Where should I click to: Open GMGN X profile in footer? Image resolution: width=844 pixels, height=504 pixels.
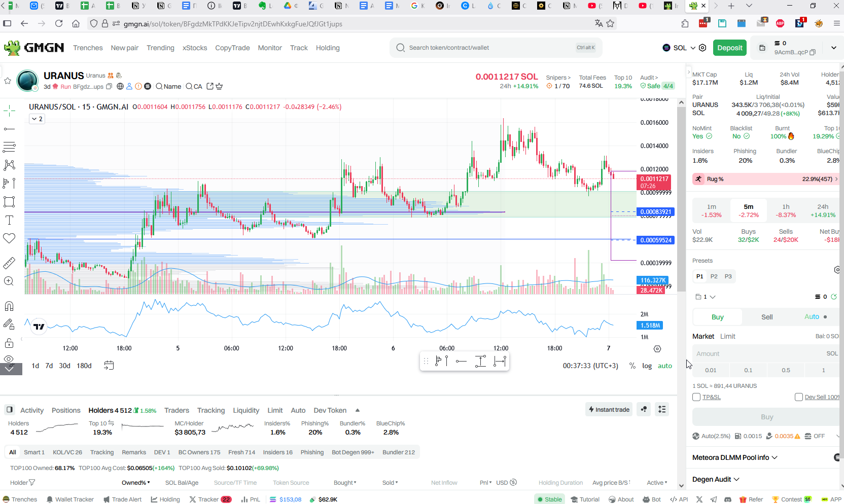tap(699, 499)
